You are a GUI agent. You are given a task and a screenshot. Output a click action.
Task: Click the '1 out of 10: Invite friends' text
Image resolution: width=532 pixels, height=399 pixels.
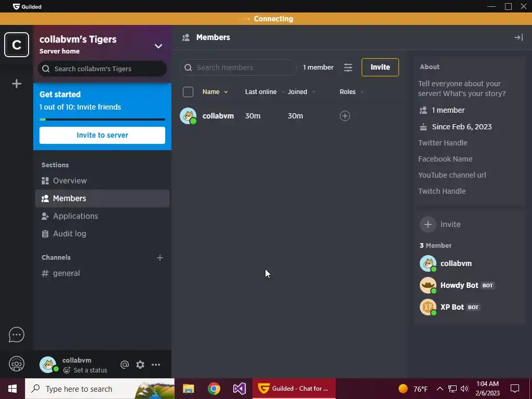(x=80, y=107)
